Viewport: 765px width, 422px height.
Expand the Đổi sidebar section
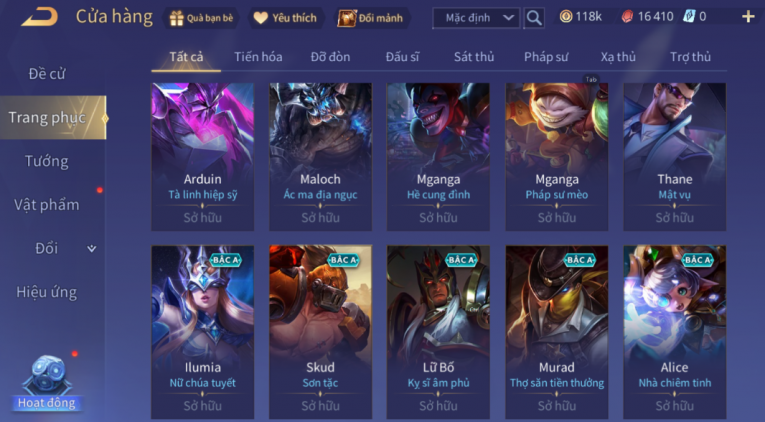pos(91,248)
